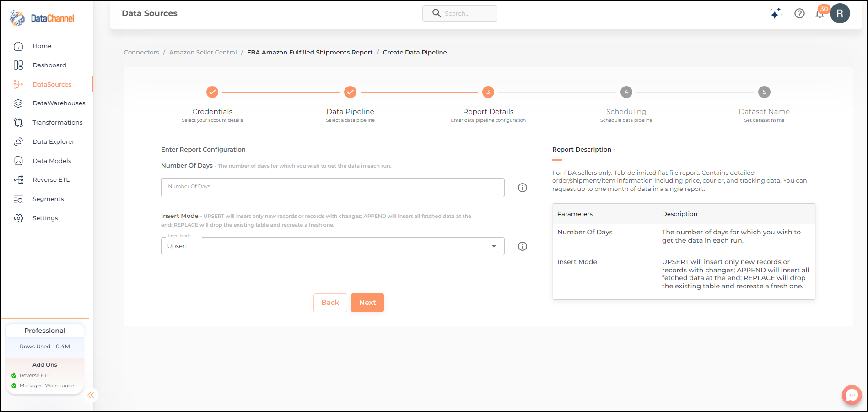Click the search magnifier icon
This screenshot has width=868, height=412.
tap(437, 13)
